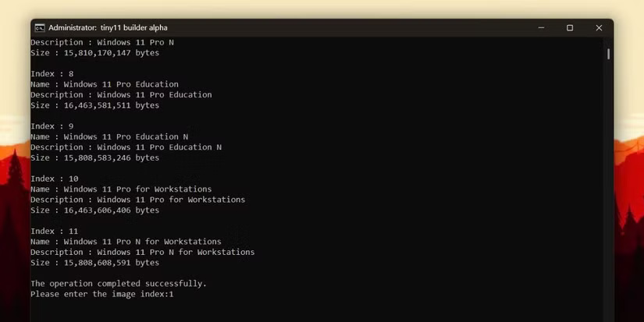The image size is (644, 322).
Task: Click 'Name : Windows 11 Pro Education' line
Action: click(x=105, y=84)
